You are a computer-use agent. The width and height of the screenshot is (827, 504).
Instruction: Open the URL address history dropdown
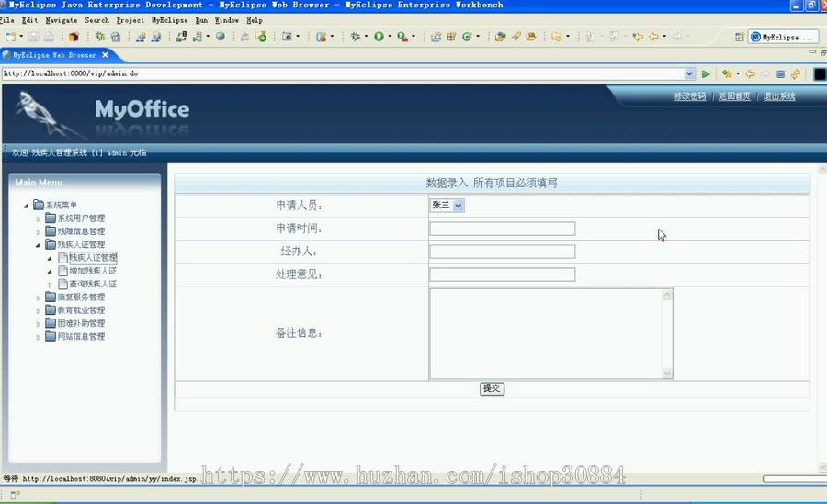[689, 73]
